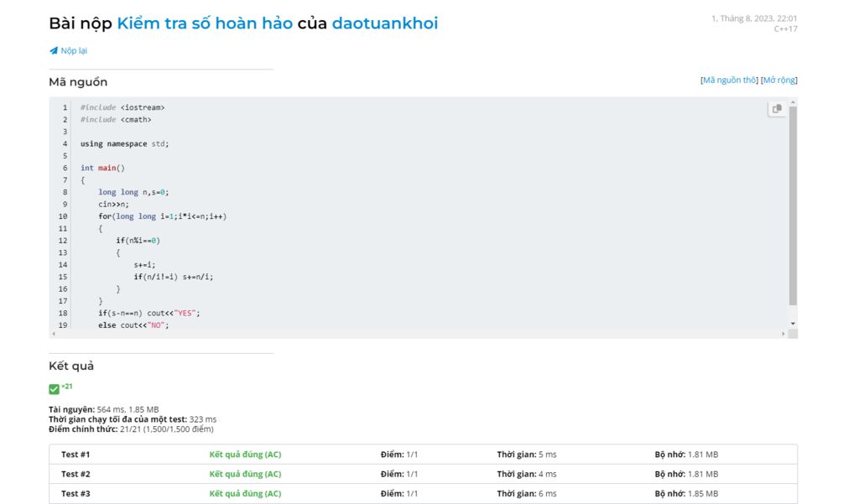Click the long long n,s=0 declaration line

click(x=133, y=192)
